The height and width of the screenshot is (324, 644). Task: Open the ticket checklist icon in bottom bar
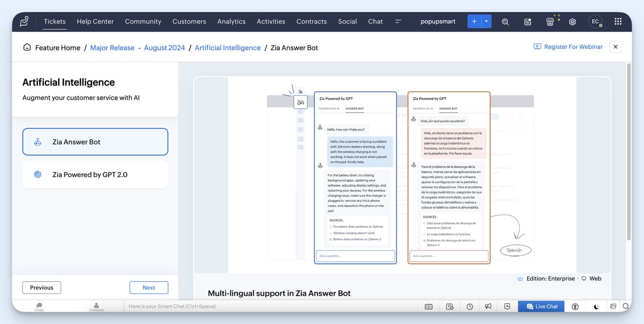click(x=450, y=306)
